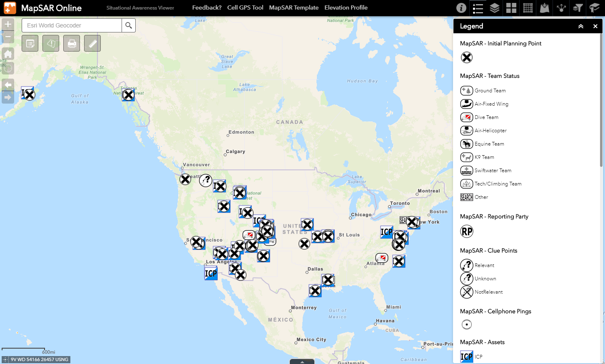Click the Relevant clue point legend entry
The image size is (605, 364).
(477, 265)
